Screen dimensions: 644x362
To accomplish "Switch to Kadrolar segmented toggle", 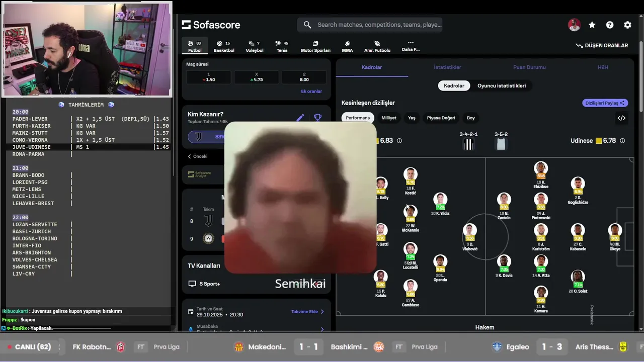I will click(x=454, y=85).
